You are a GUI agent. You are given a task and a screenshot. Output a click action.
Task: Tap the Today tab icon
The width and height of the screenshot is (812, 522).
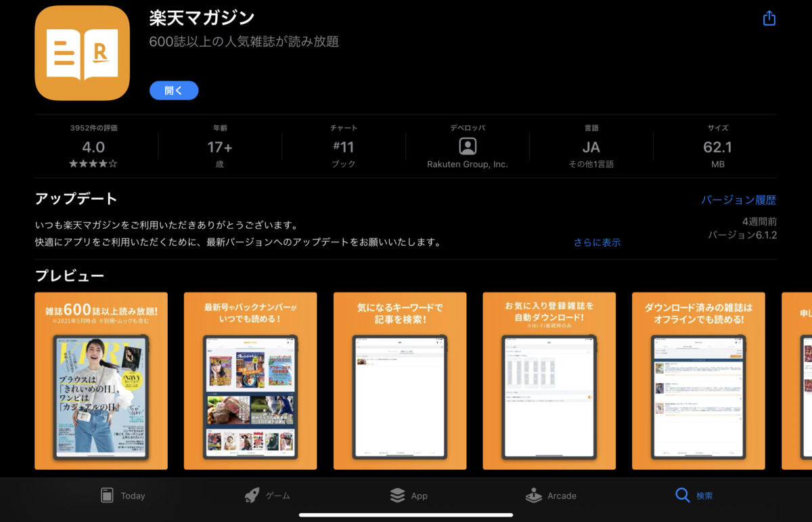click(107, 495)
